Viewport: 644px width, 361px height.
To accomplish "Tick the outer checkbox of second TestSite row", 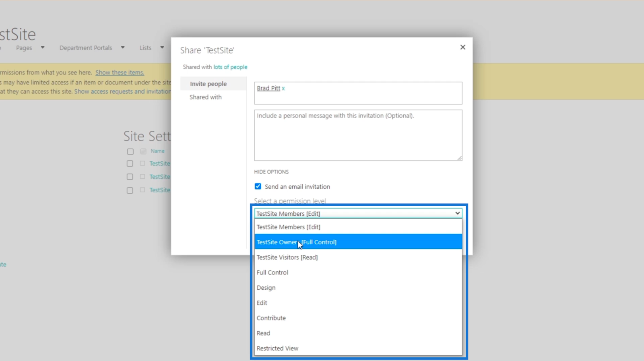I will tap(130, 177).
